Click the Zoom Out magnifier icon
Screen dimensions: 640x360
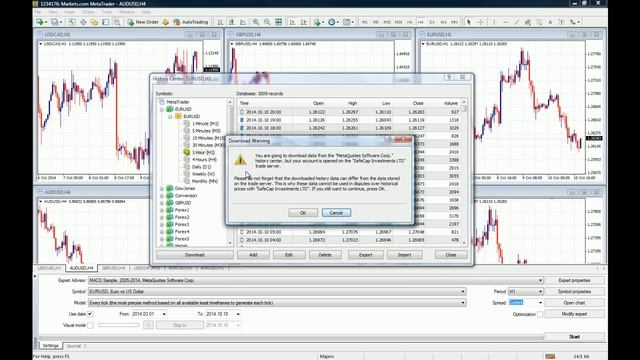click(x=267, y=22)
